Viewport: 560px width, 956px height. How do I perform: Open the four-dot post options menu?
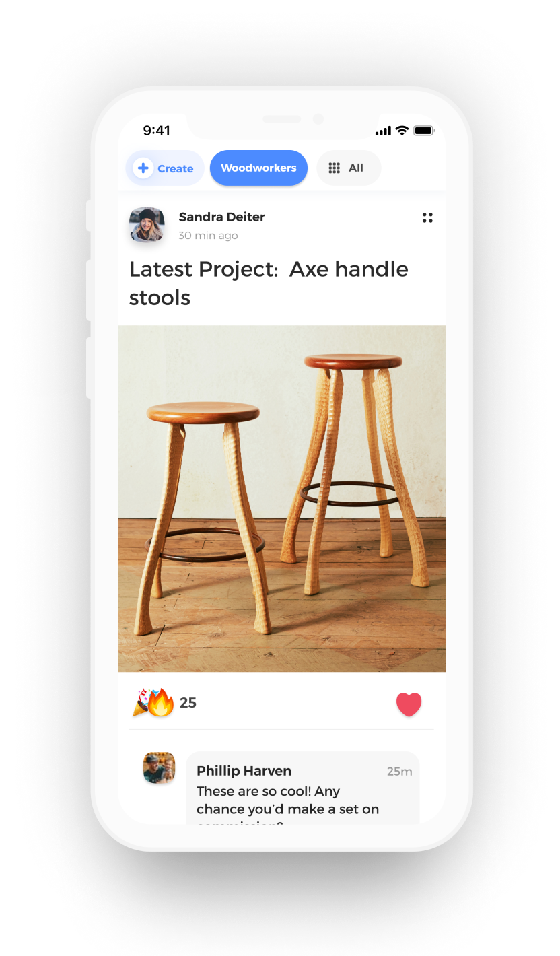click(x=427, y=217)
